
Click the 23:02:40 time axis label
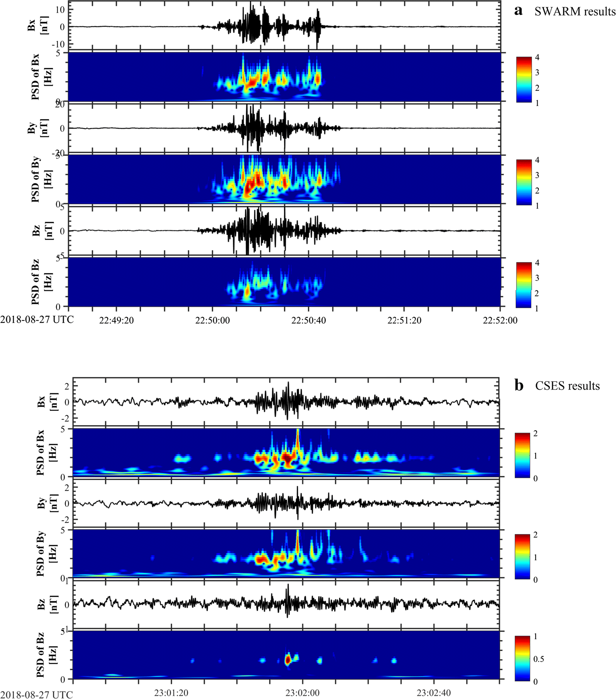click(433, 693)
